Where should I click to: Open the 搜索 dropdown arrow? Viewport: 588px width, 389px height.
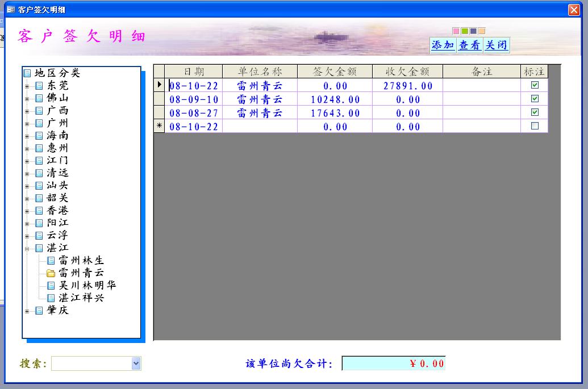click(136, 363)
